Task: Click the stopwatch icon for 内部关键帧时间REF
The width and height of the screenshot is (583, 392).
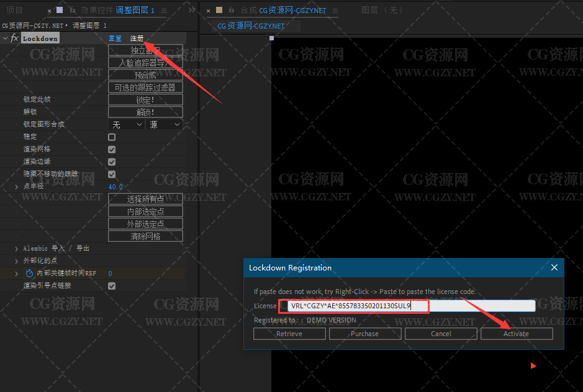Action: tap(29, 274)
